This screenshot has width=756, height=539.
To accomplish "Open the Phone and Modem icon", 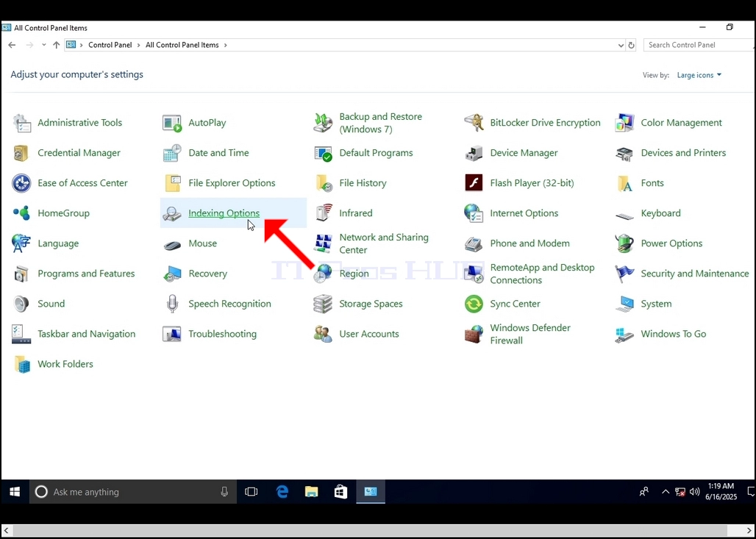I will click(x=474, y=243).
